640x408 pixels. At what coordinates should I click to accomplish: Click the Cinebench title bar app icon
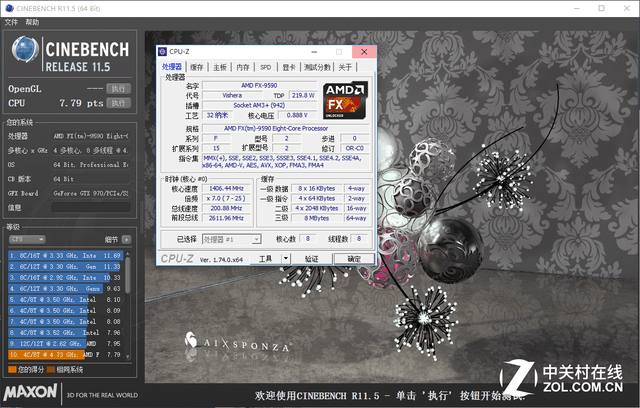(x=8, y=6)
